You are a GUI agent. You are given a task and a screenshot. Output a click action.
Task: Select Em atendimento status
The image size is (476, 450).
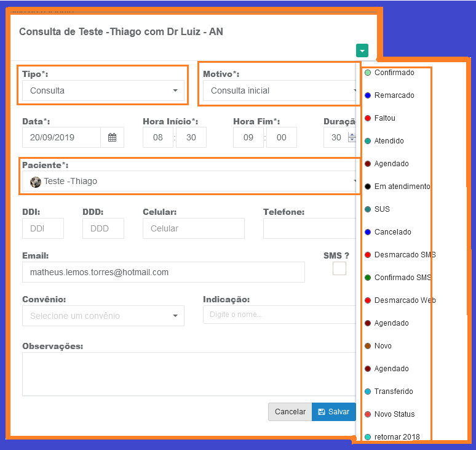click(x=402, y=187)
